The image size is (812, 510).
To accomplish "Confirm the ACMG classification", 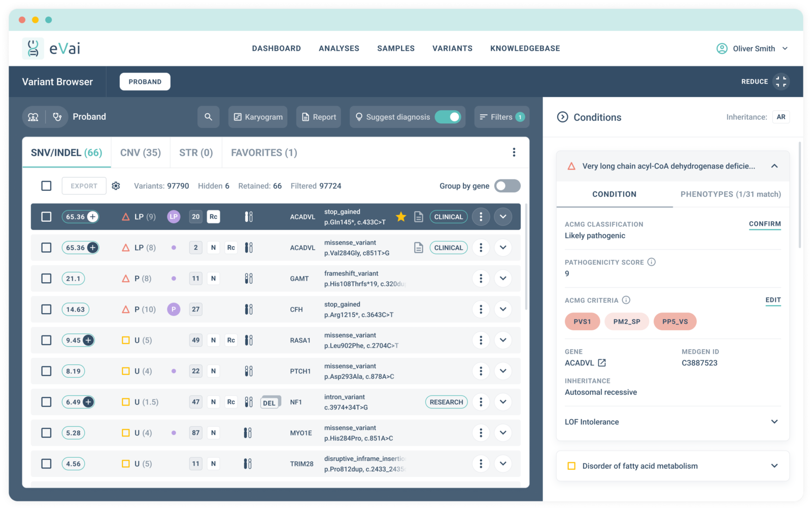I will click(765, 224).
